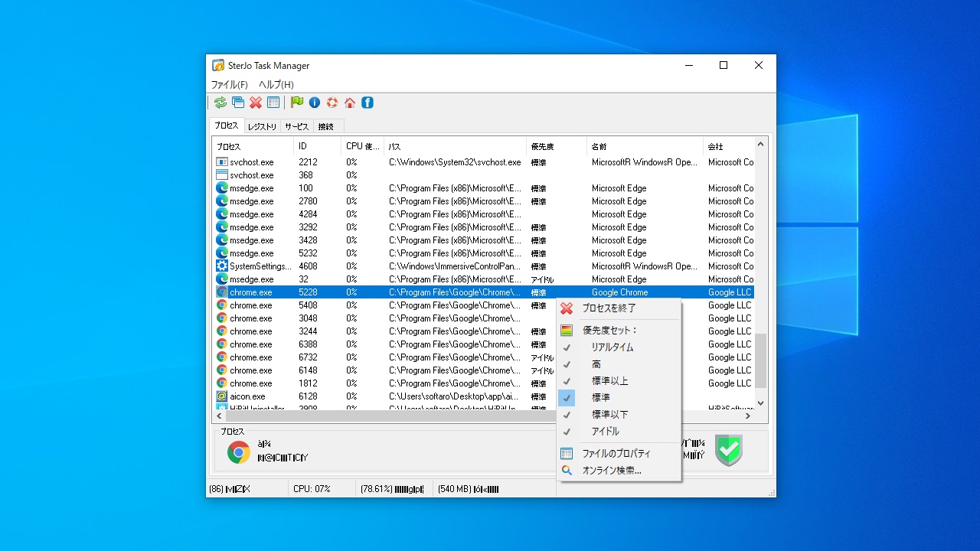Screen dimensions: 980x551
Task: Select the chrome.exe row with ID 6388
Action: (484, 344)
